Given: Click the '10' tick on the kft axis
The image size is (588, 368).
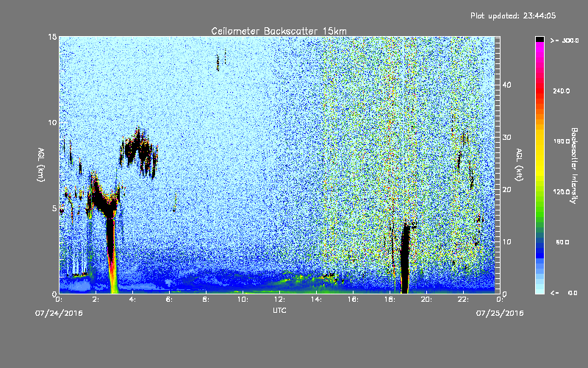Looking at the screenshot, I should point(506,241).
